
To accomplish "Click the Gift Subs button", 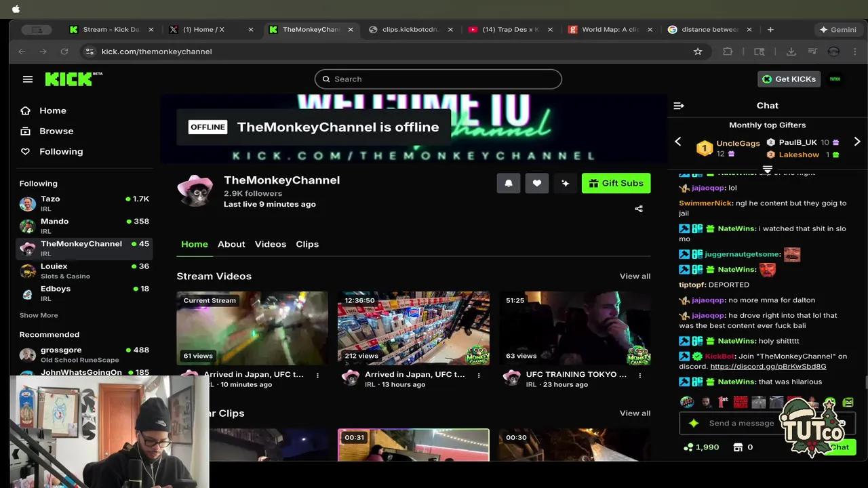I will [616, 183].
